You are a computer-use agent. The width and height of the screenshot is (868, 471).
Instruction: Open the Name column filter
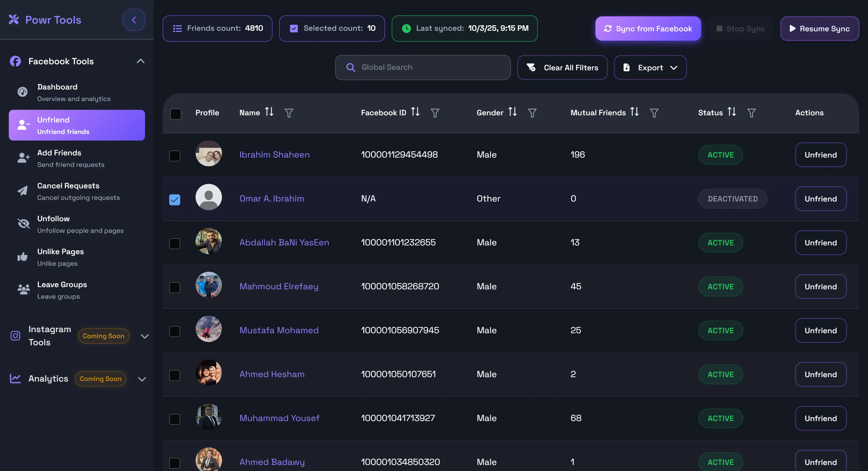(289, 113)
